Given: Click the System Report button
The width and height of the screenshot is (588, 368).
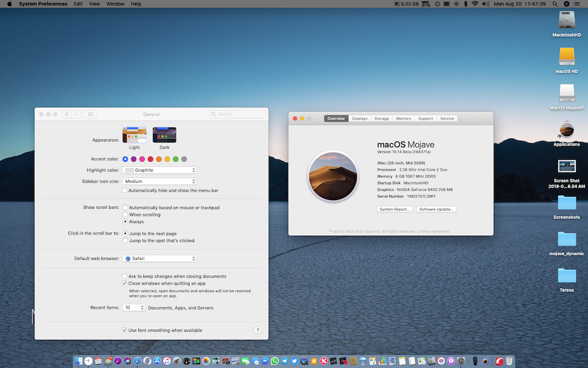Looking at the screenshot, I should coord(394,209).
